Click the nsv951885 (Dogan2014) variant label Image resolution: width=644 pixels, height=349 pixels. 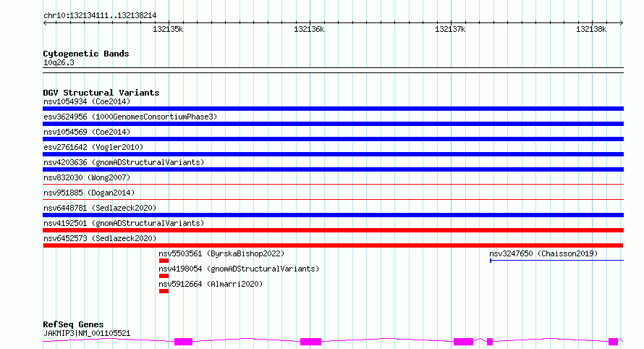tap(89, 193)
